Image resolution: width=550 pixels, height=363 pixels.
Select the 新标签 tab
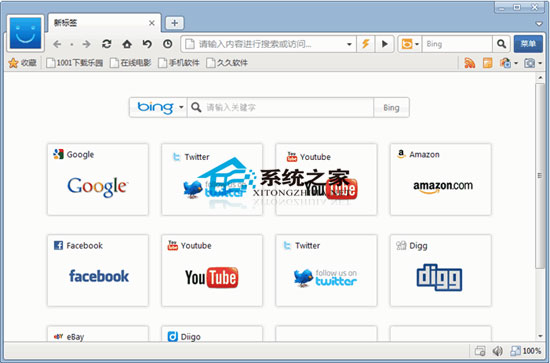[x=105, y=23]
